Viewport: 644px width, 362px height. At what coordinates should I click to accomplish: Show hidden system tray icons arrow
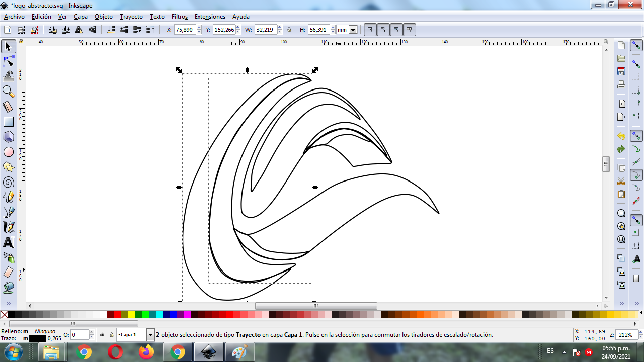[x=564, y=351]
